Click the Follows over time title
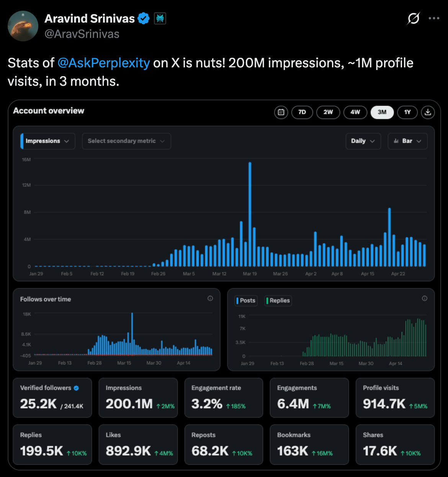 46,299
